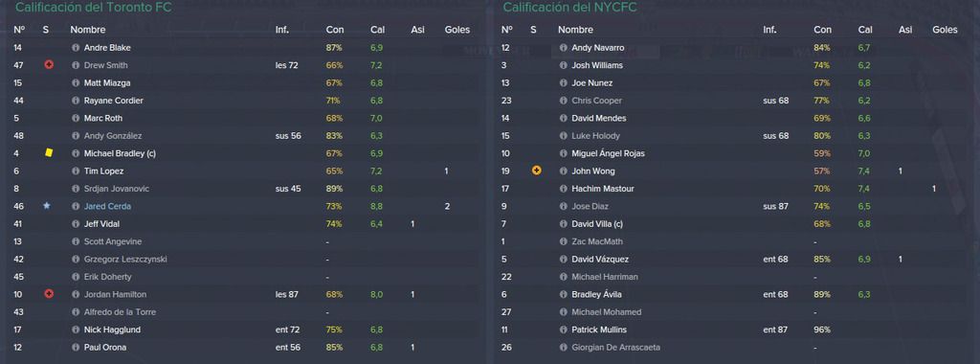Click star icon beside Jared Cerda
The image size is (980, 364).
46,206
